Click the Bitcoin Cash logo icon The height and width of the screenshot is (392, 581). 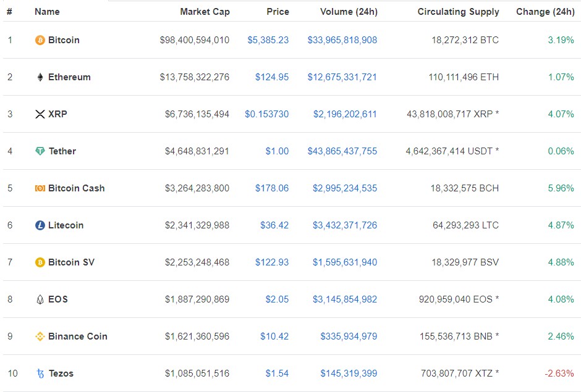[40, 188]
